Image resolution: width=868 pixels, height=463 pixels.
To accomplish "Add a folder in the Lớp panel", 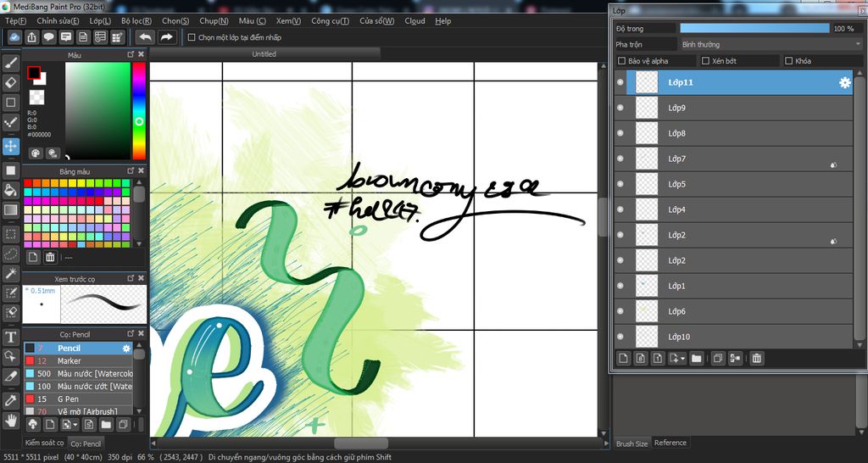I will click(x=697, y=359).
